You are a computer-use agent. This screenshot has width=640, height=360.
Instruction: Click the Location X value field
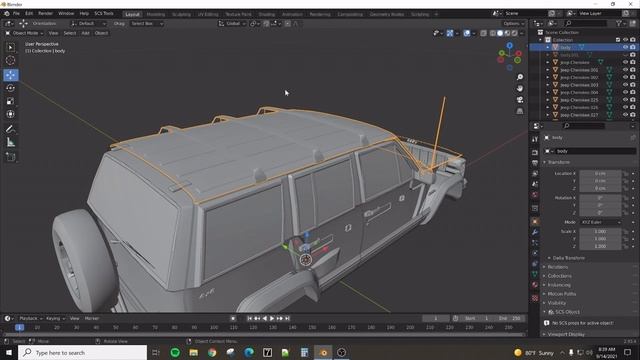tap(600, 173)
